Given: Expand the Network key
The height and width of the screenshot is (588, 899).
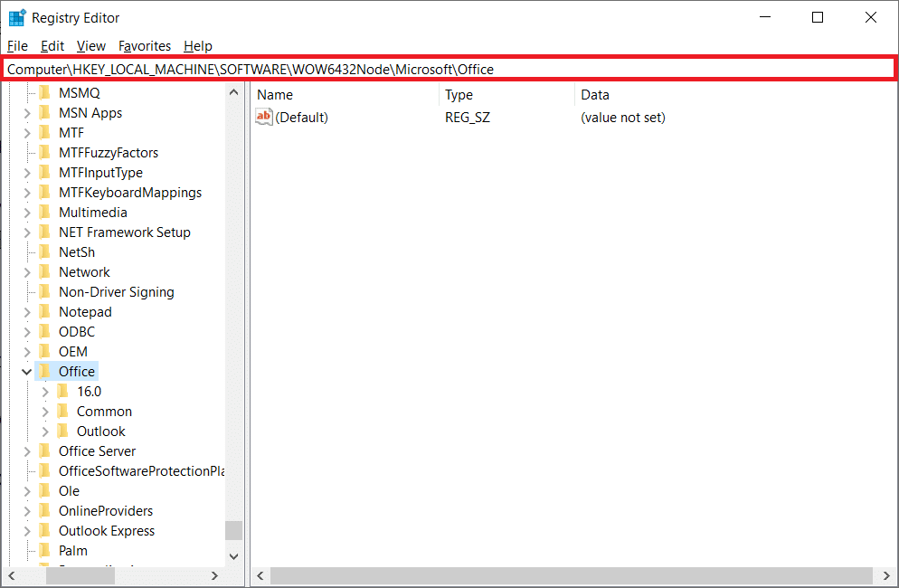Looking at the screenshot, I should 27,272.
